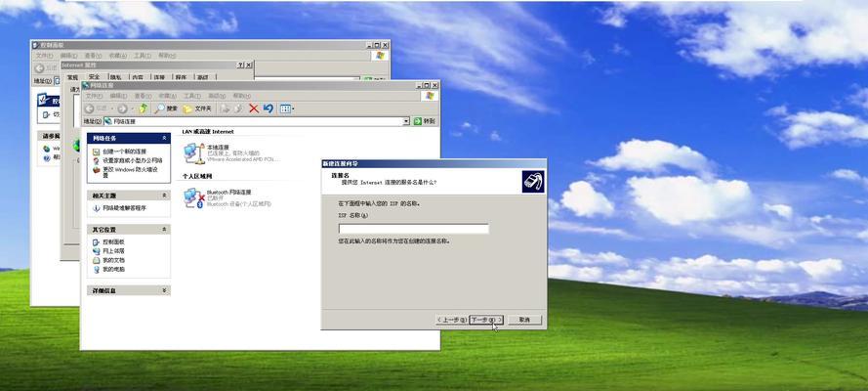Switch to 连接 tab in Internet Properties
This screenshot has width=868, height=391.
pyautogui.click(x=159, y=77)
